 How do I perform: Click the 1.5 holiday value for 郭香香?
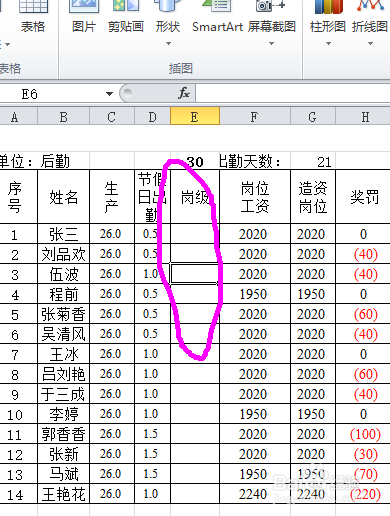(x=152, y=434)
